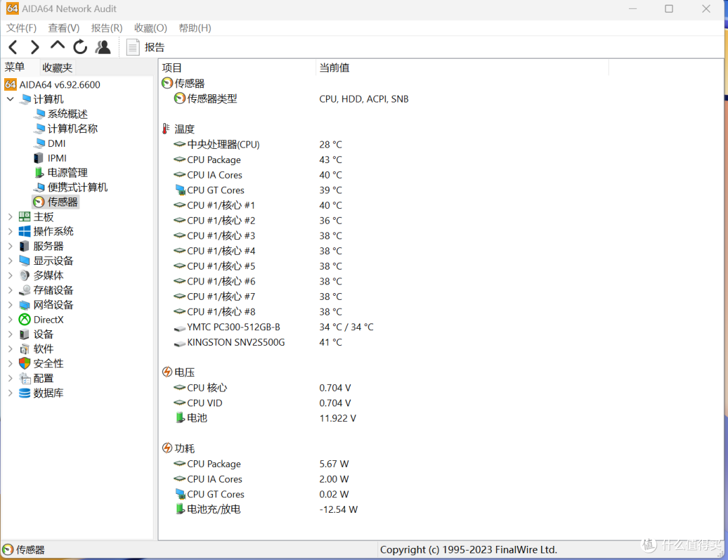Refresh the sensor readings with the refresh icon
Viewport: 728px width, 560px height.
tap(80, 47)
